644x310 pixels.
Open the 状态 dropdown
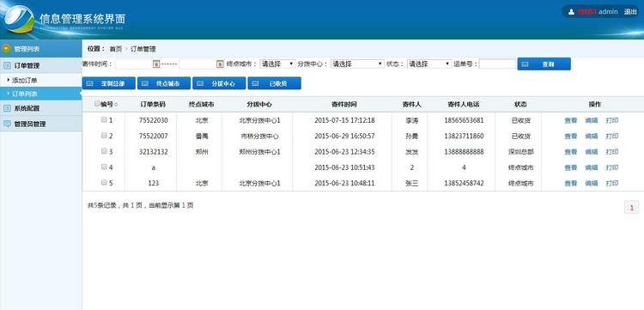click(x=429, y=64)
